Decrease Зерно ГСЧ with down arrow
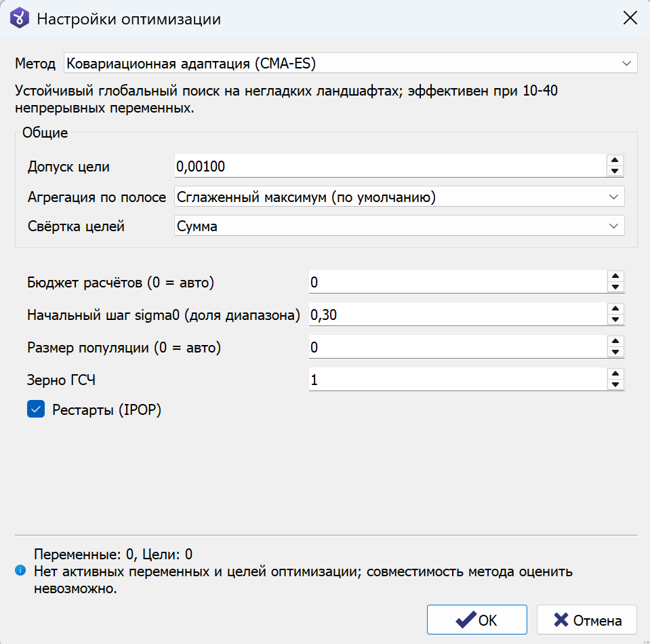 pos(615,384)
